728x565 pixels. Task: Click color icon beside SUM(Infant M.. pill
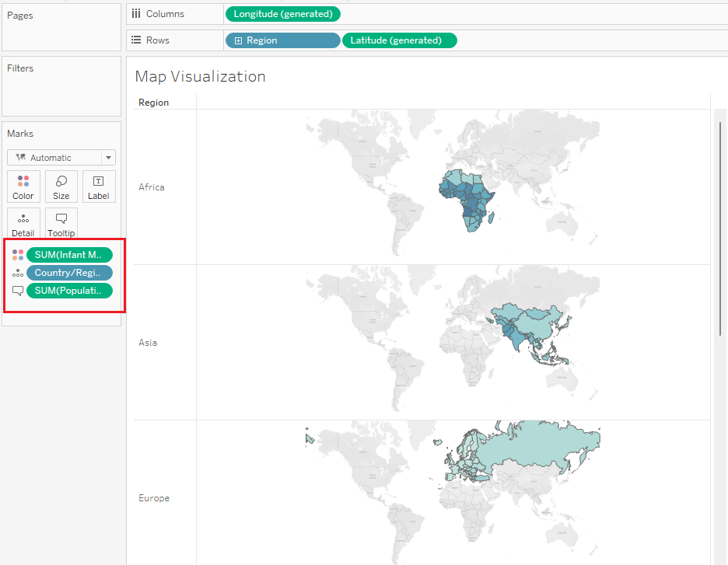click(18, 255)
